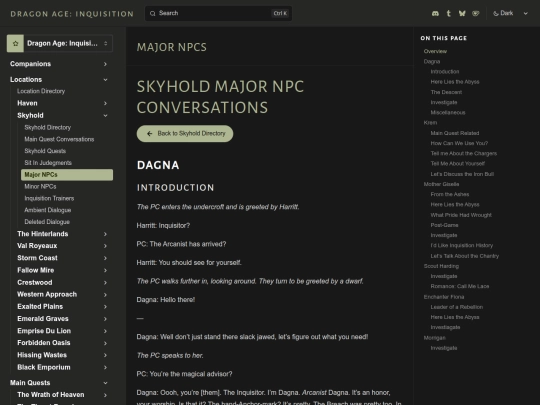Jump to Romance: Call Me Lace link

pyautogui.click(x=460, y=287)
